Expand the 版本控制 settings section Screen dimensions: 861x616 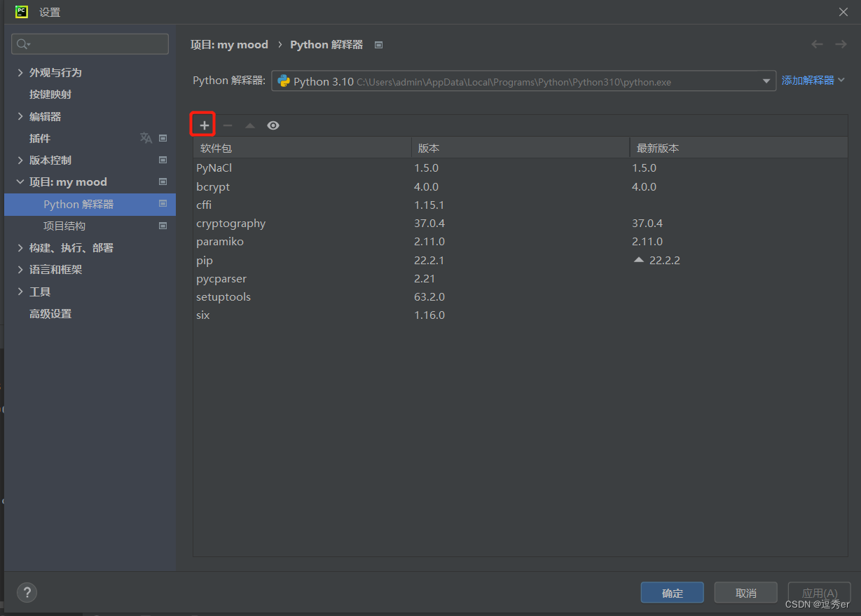tap(20, 160)
